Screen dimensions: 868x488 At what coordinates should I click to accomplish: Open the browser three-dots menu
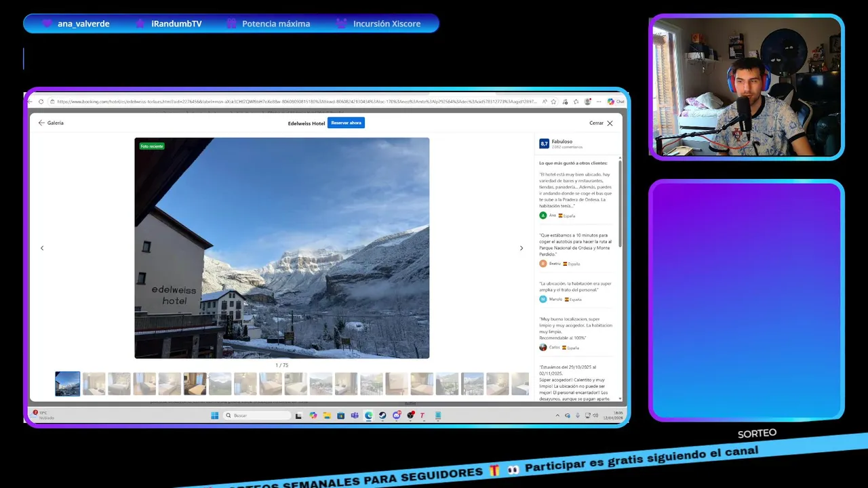(x=599, y=102)
